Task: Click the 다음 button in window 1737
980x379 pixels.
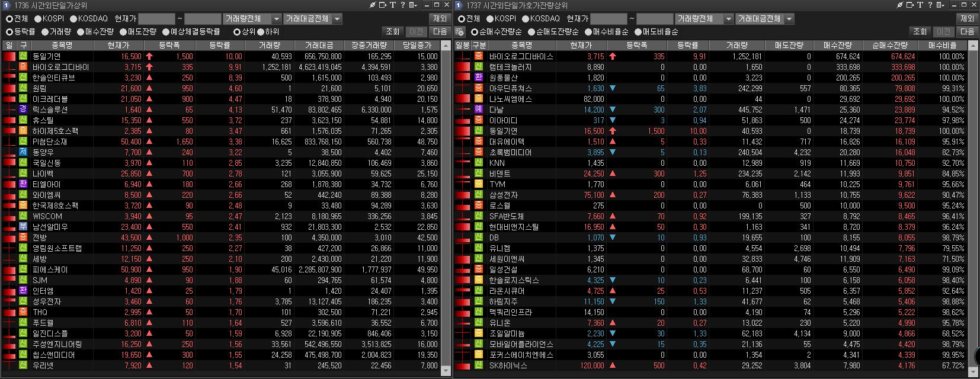Action: point(967,31)
